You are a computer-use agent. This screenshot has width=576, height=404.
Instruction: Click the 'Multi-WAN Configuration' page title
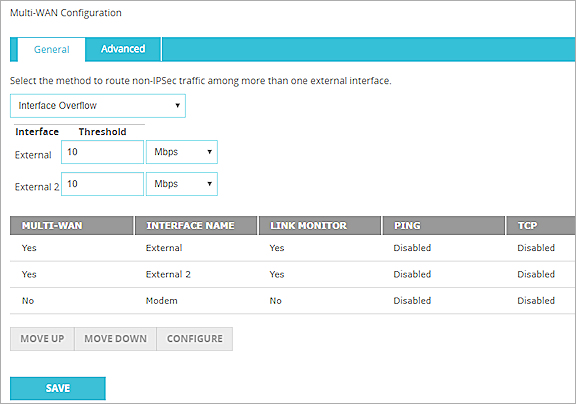(66, 13)
